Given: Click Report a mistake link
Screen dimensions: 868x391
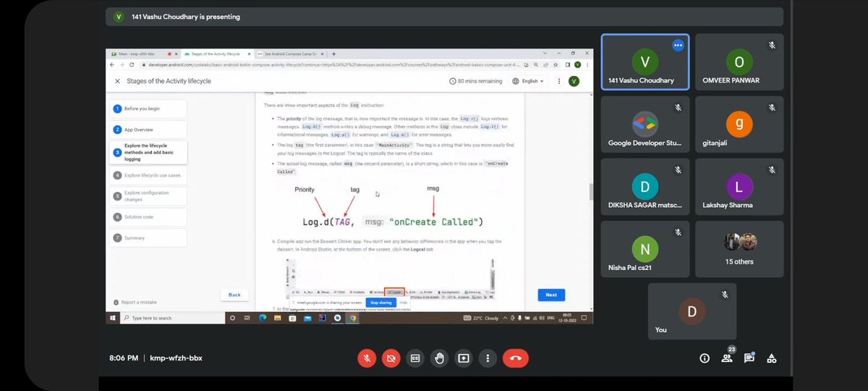Looking at the screenshot, I should pyautogui.click(x=135, y=302).
